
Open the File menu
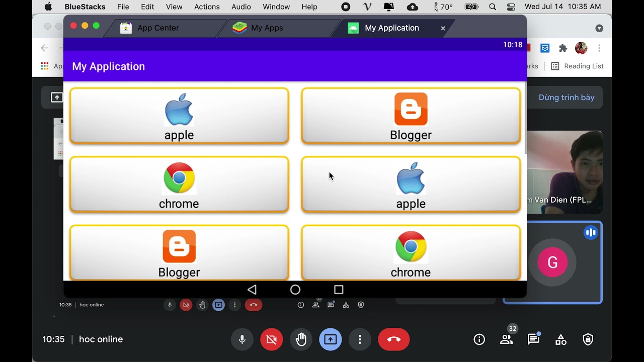click(123, 7)
